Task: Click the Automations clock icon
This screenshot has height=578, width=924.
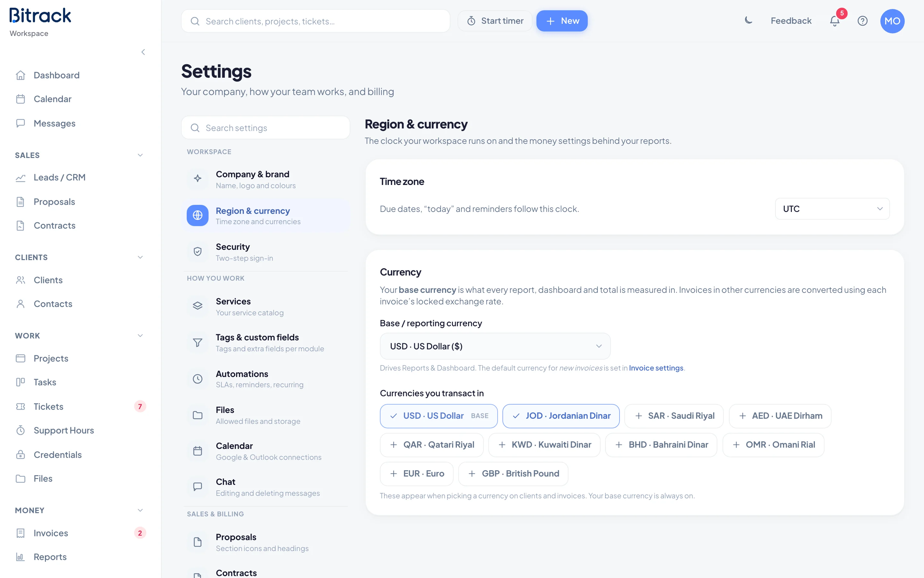Action: tap(197, 379)
